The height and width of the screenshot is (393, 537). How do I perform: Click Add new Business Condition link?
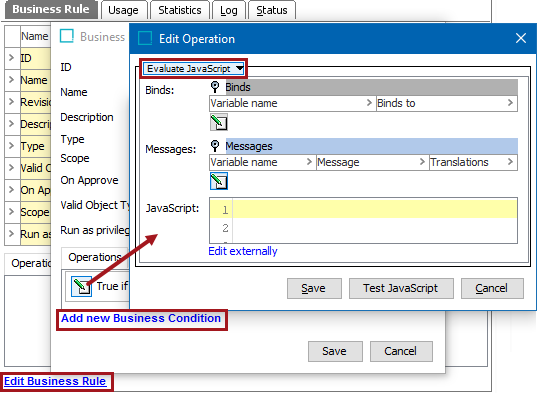pyautogui.click(x=141, y=318)
